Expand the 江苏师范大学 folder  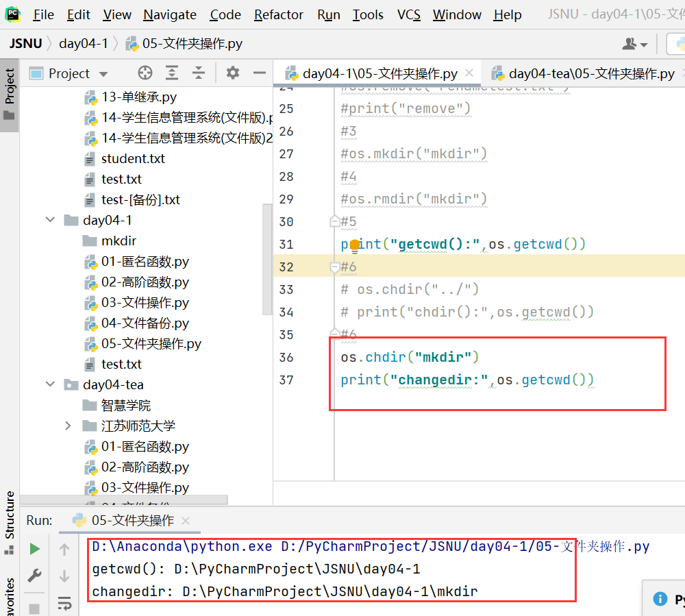[x=67, y=426]
